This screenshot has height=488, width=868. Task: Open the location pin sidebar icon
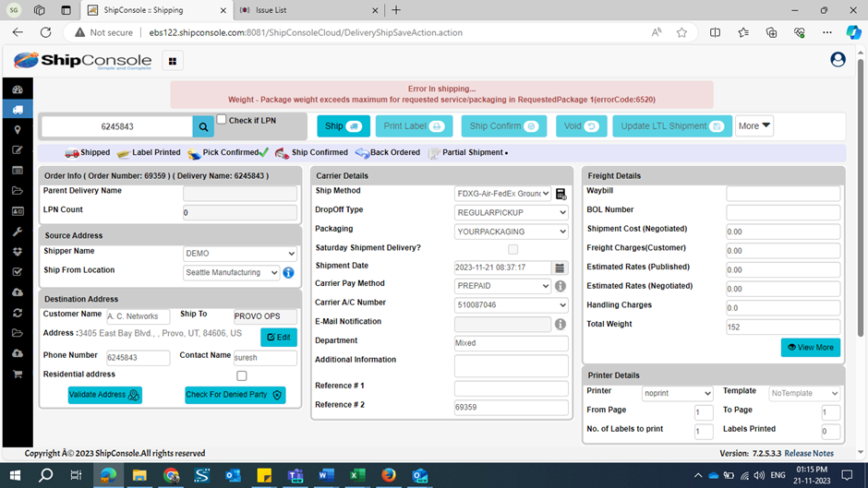(x=18, y=129)
